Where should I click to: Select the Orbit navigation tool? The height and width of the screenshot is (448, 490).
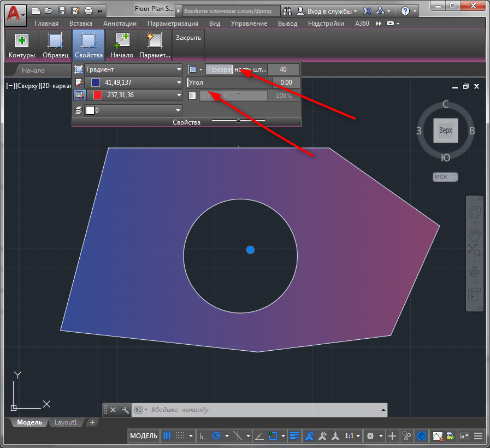(474, 271)
